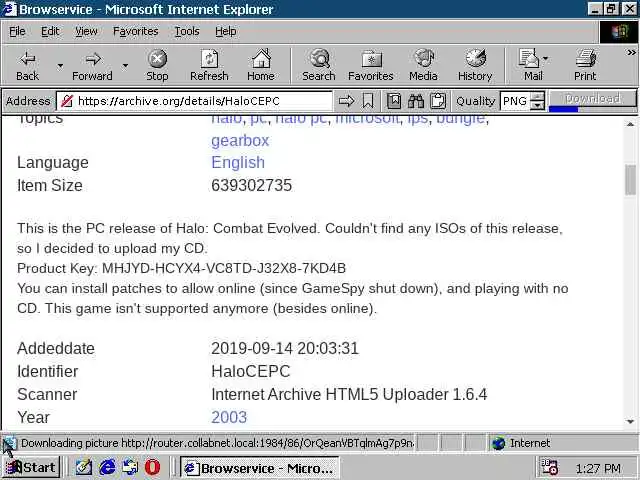Click the scrollbar down arrow

point(630,422)
